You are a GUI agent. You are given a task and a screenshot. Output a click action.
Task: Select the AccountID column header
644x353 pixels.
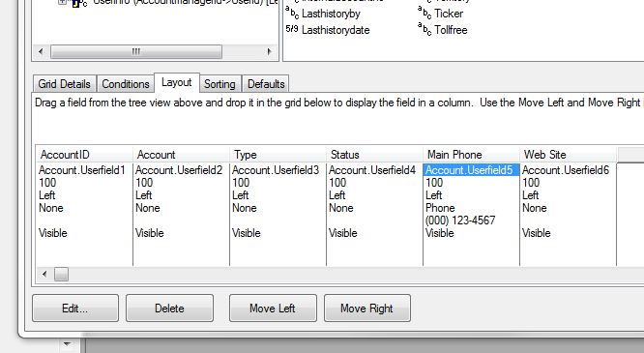[x=84, y=155]
